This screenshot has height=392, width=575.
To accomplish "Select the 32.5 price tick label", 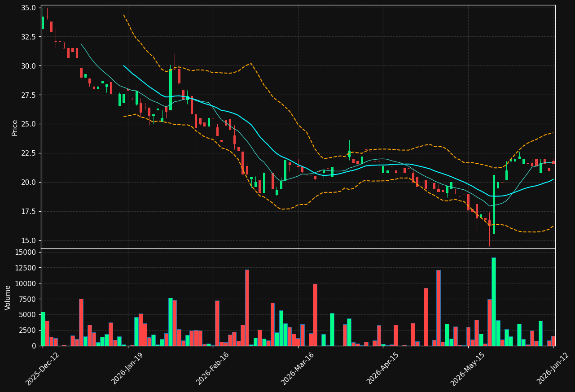I will point(29,37).
